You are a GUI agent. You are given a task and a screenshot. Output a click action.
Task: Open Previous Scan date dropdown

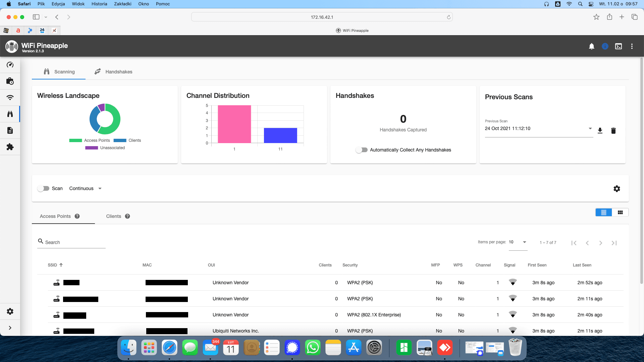[x=539, y=129]
